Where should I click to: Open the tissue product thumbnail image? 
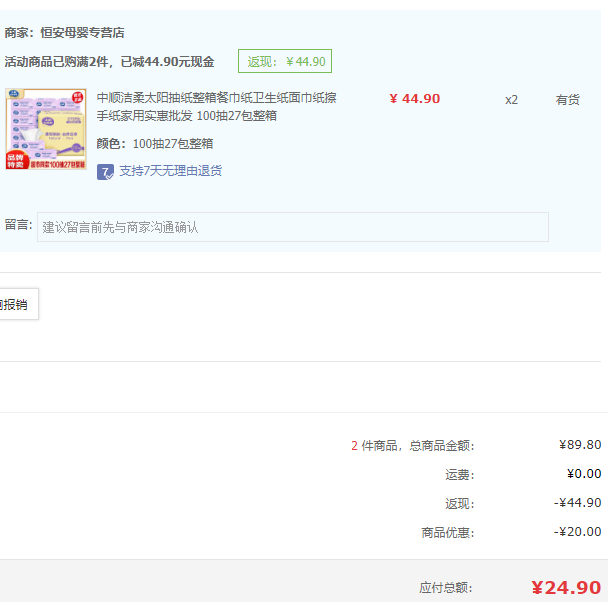coord(46,130)
